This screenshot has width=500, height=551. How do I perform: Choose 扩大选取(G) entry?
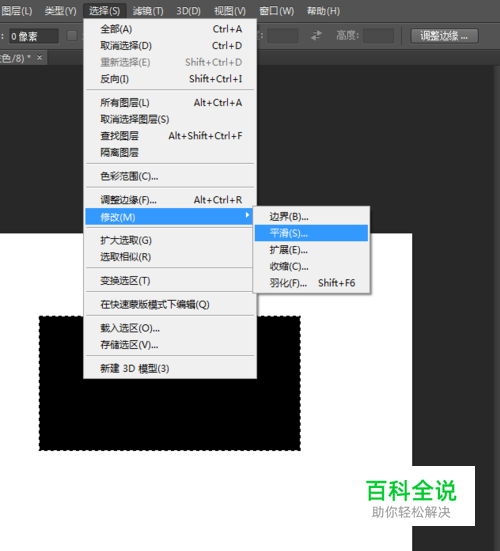tap(170, 240)
